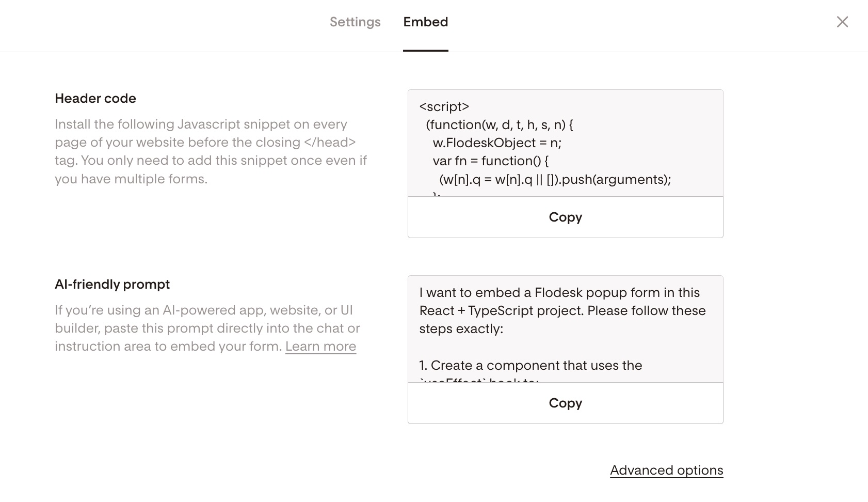
Task: Click the AI-powered app description paragraph
Action: point(207,328)
